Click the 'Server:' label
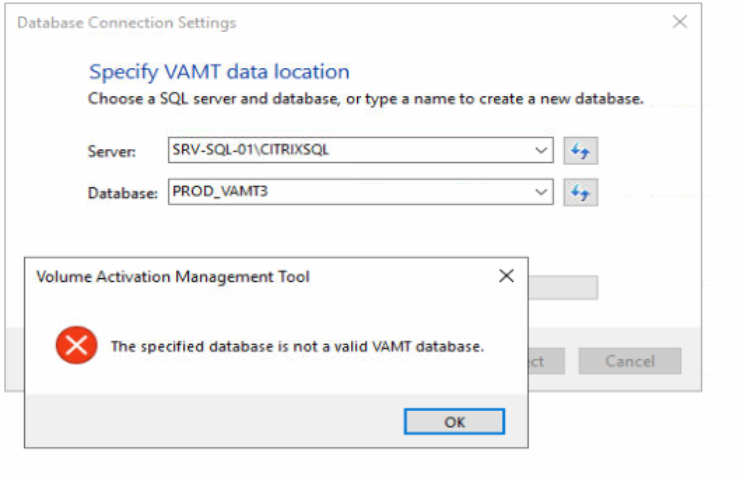The width and height of the screenshot is (743, 480). [112, 152]
